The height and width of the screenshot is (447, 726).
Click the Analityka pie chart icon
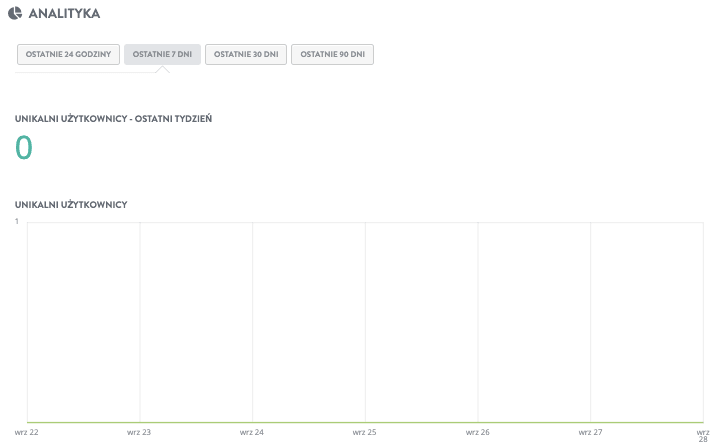(x=16, y=14)
